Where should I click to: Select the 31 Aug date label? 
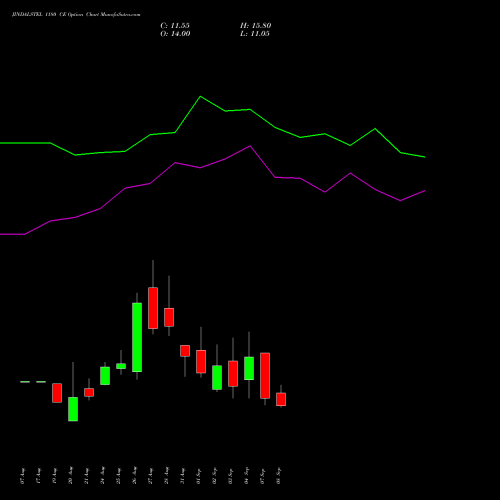(182, 476)
